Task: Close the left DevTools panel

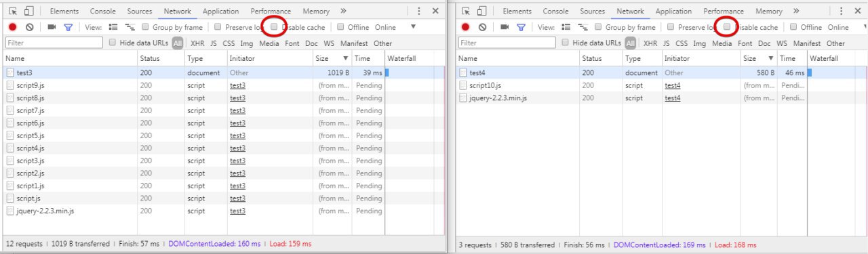Action: tap(435, 11)
